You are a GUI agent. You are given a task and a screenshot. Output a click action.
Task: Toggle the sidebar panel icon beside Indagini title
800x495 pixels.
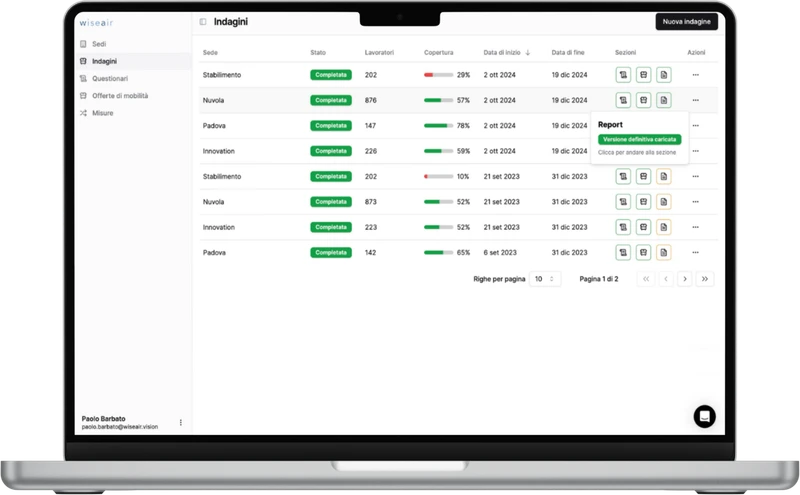tap(203, 22)
